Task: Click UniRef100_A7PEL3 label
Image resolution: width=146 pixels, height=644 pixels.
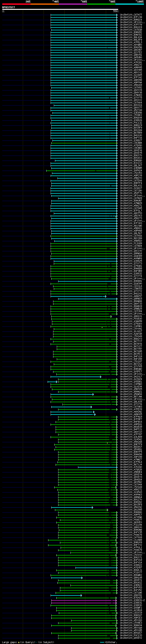Action: point(131,42)
